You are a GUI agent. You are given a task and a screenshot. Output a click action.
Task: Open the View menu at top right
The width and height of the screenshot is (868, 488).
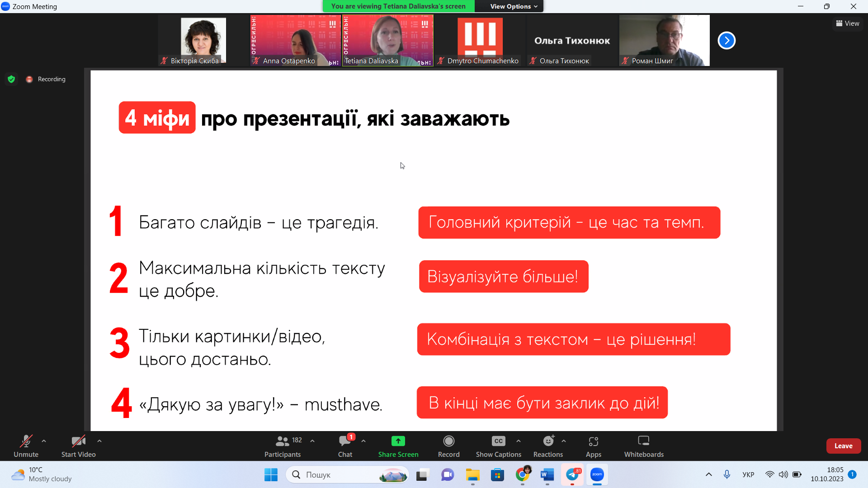pyautogui.click(x=847, y=23)
